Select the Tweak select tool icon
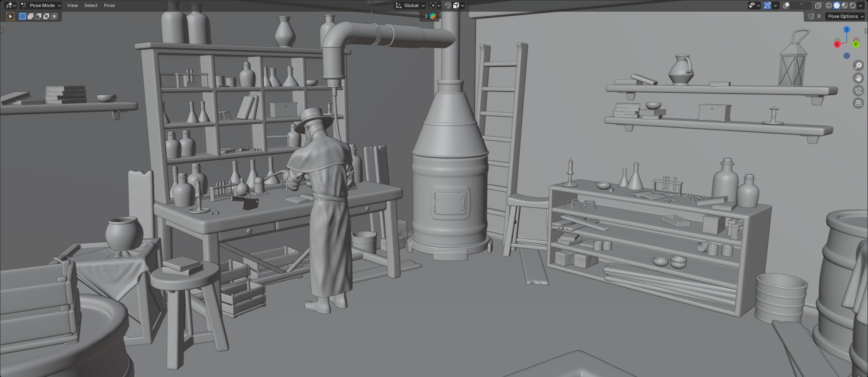 click(x=10, y=16)
